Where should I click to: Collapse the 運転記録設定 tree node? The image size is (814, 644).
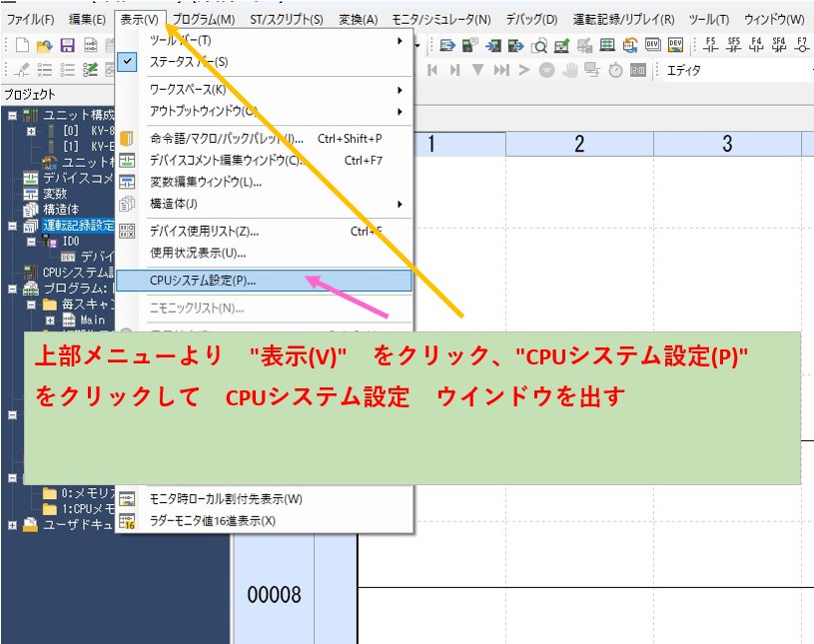12,226
